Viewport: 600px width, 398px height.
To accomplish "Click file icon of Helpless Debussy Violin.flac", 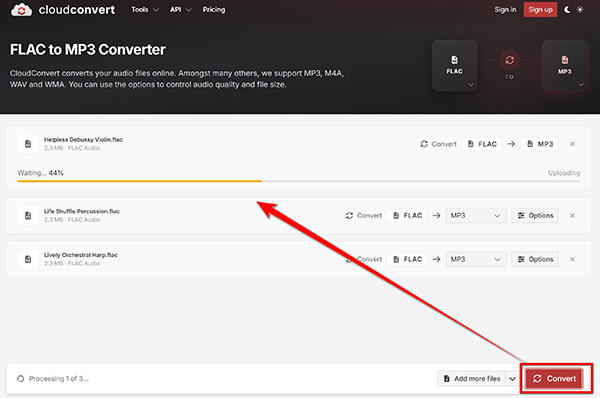I will (x=28, y=144).
